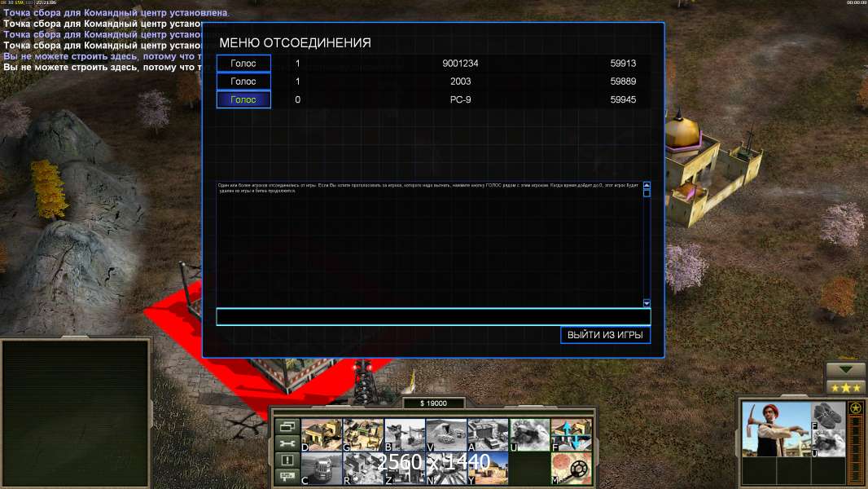Select the build icon with hotkey N

tap(446, 469)
